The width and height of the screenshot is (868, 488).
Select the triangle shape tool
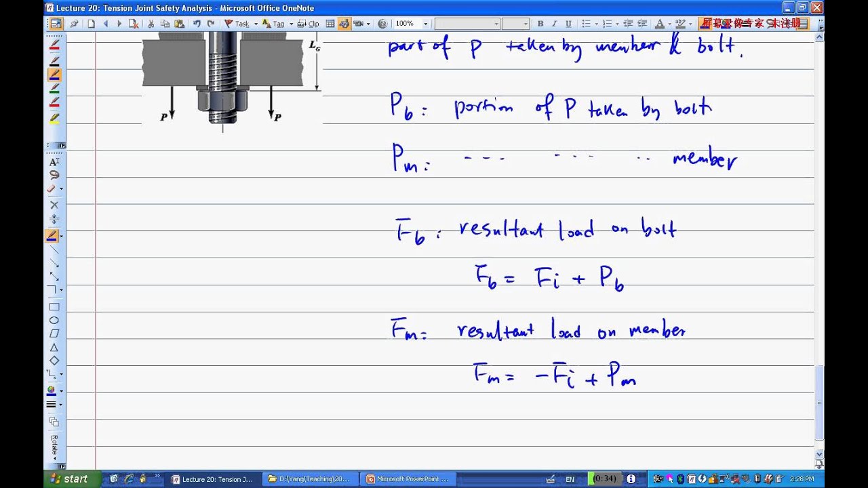point(54,347)
